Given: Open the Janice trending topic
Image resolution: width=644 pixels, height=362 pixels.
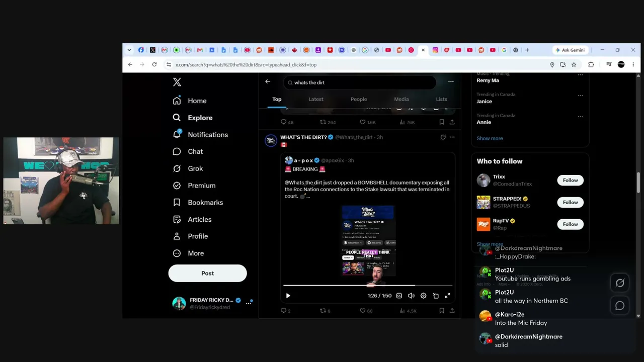Looking at the screenshot, I should coord(485,101).
